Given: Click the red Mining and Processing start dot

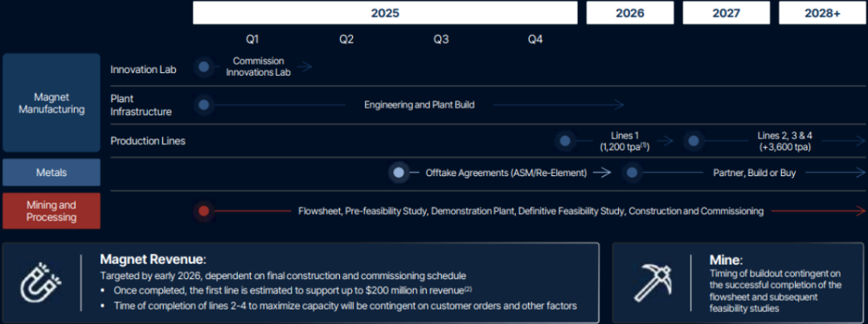Looking at the screenshot, I should point(204,211).
